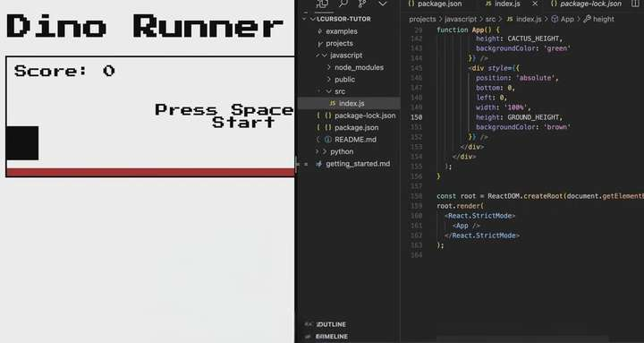Screen dimensions: 644x343
Task: Click the projects breadcrumb segment
Action: coord(422,19)
